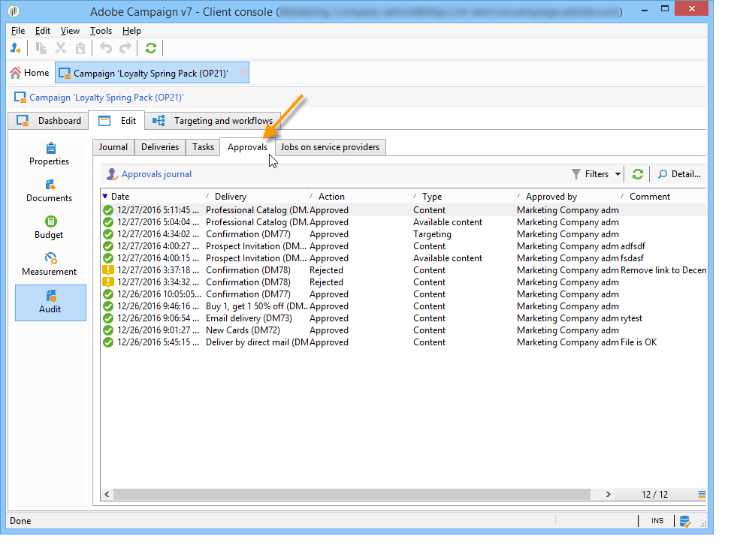Open the Help menu
Image resolution: width=737 pixels, height=560 pixels.
[131, 31]
